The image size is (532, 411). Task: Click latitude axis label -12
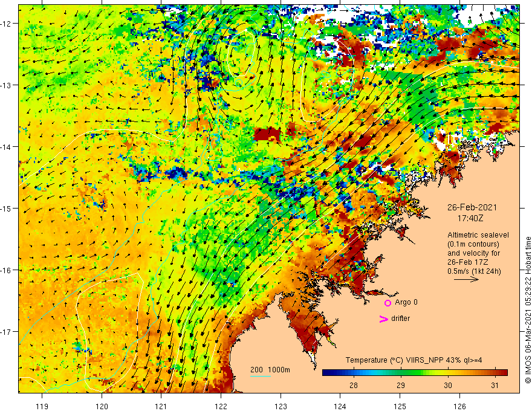[x=7, y=24]
